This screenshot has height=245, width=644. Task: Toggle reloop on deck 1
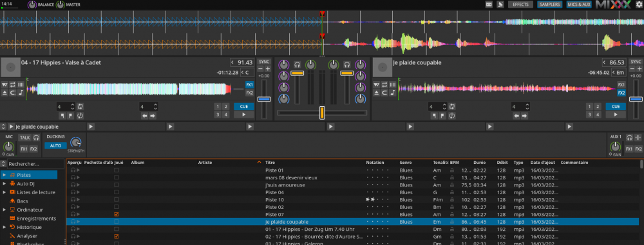pyautogui.click(x=80, y=116)
